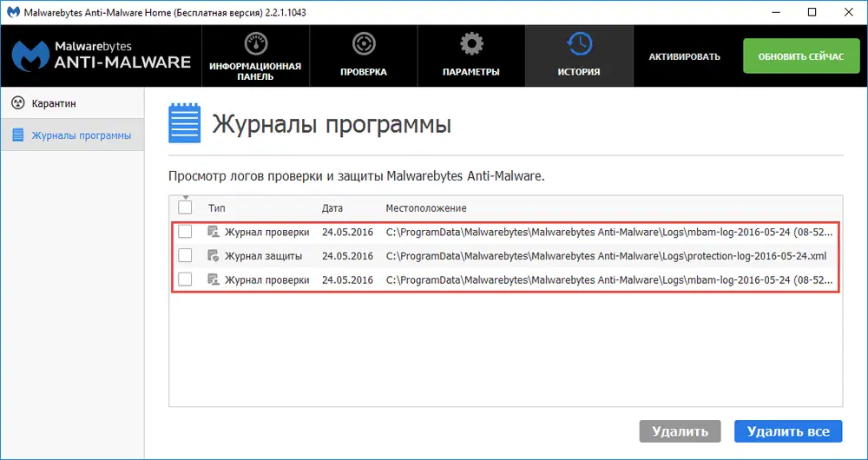
Task: Click the settings gear icon
Action: coord(471,43)
